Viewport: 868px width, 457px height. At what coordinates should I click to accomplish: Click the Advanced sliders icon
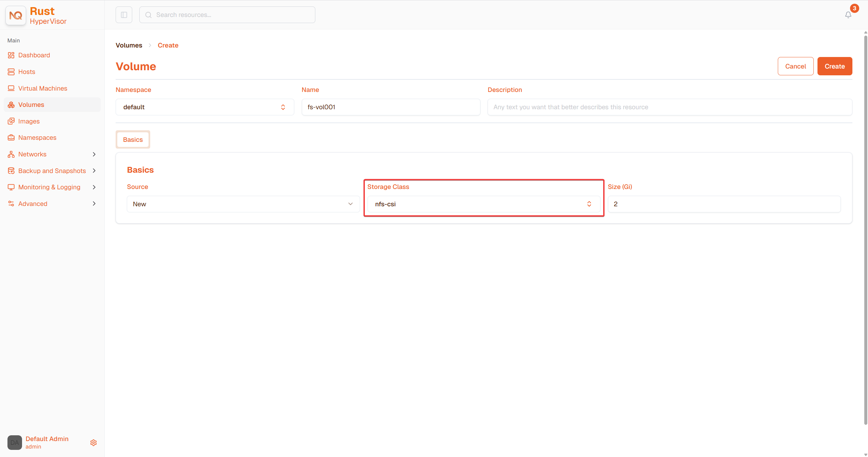[x=11, y=204]
